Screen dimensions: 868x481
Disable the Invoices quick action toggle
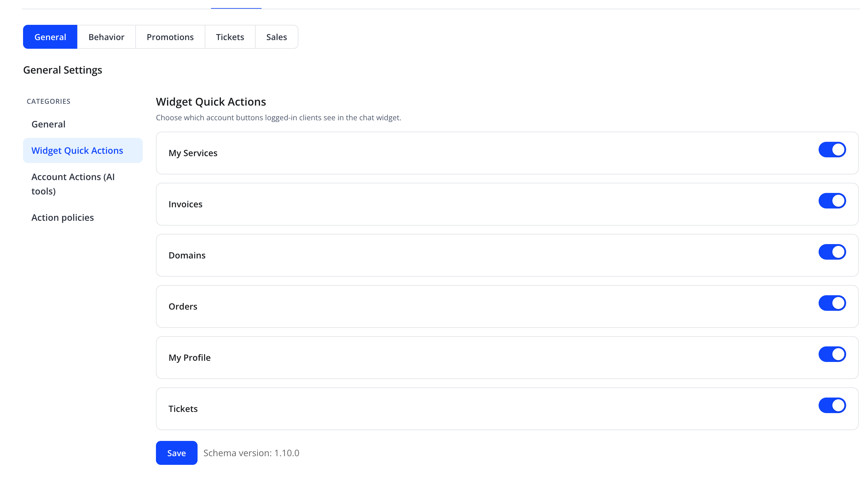pyautogui.click(x=832, y=201)
